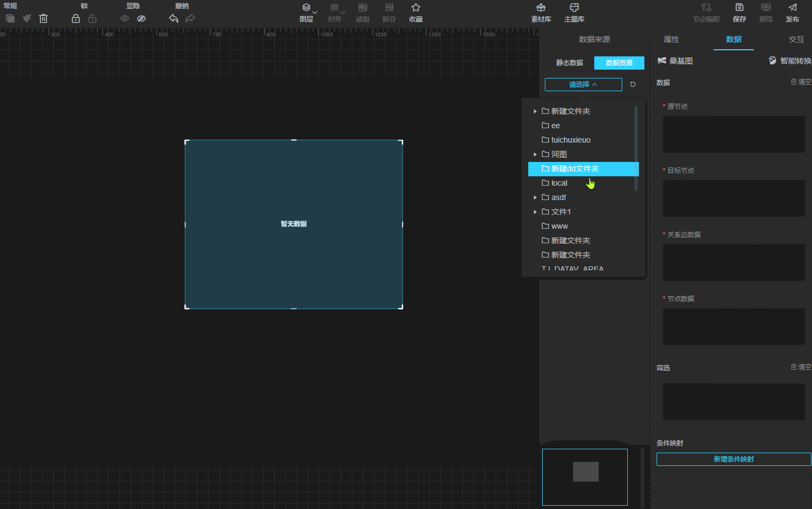
Task: Click the 智能转换 smart convert button
Action: (790, 61)
